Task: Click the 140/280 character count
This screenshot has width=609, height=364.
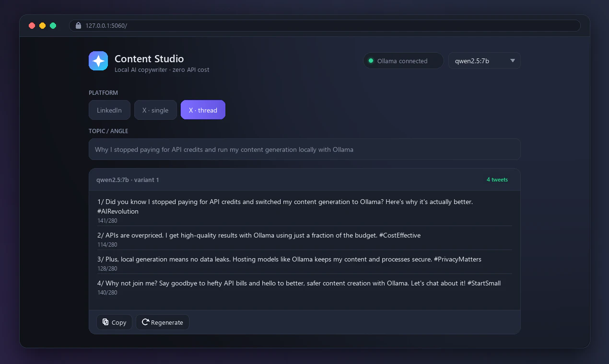Action: [107, 293]
